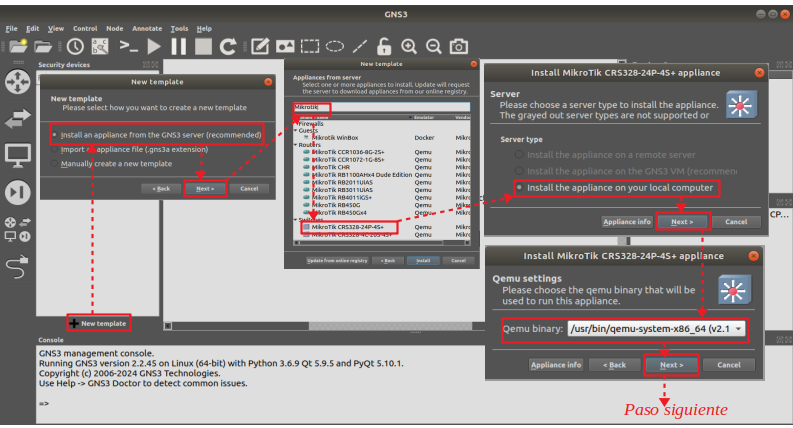This screenshot has width=793, height=428.
Task: Select the Insert a picture tool
Action: point(285,47)
